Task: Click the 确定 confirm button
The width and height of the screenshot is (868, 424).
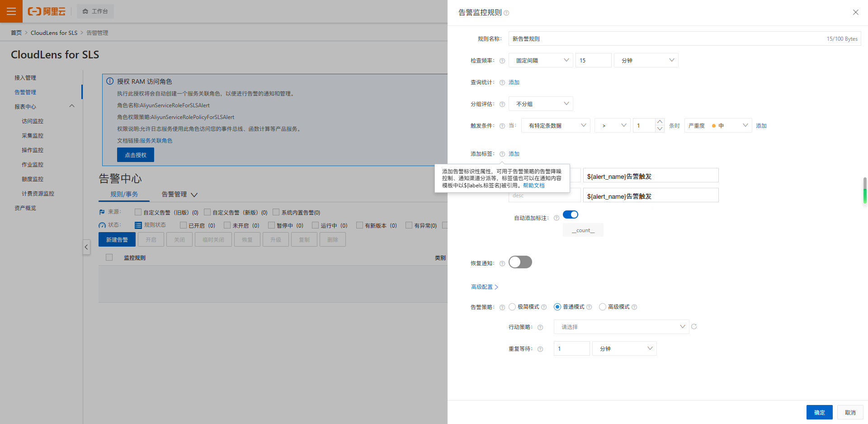Action: [819, 412]
